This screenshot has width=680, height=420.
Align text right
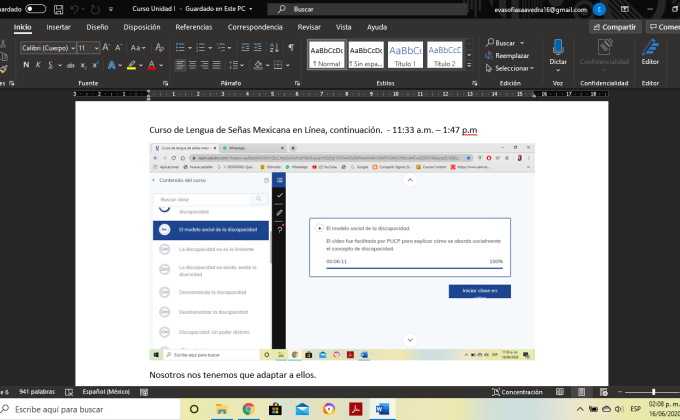pyautogui.click(x=205, y=65)
